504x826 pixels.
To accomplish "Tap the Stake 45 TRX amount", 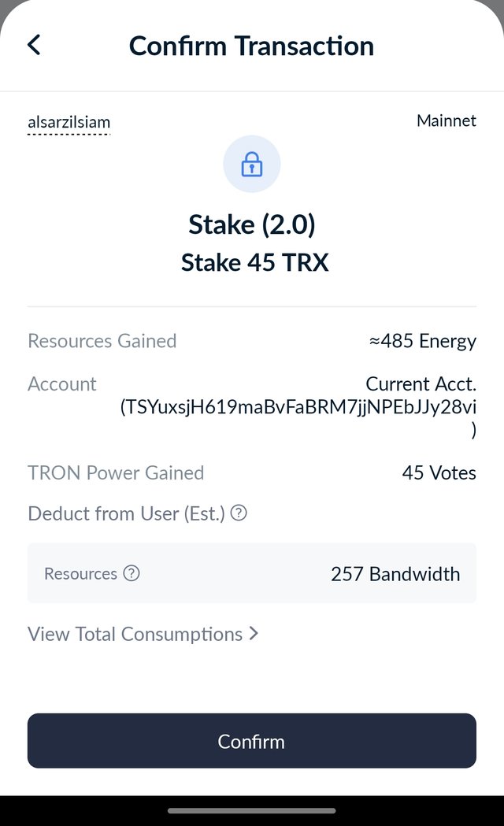I will pos(254,262).
